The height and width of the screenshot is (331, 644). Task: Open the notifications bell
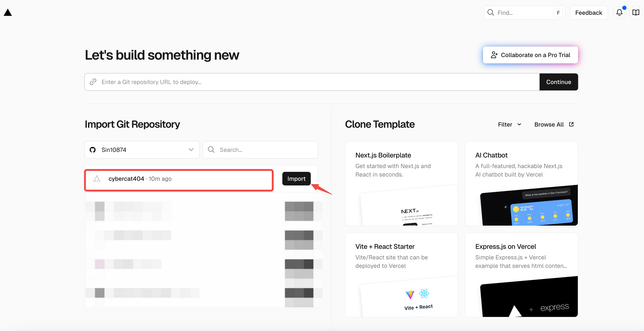[619, 12]
